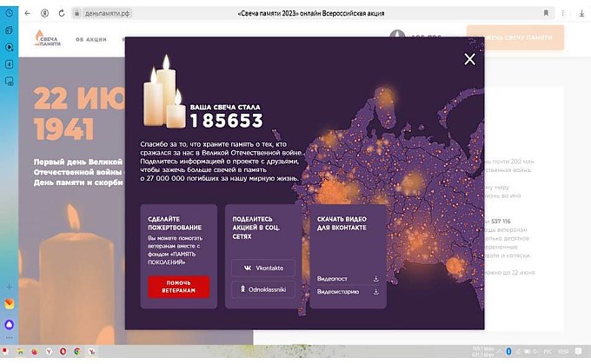Reload the page with refresh icon
Viewport: 591px width, 364px height.
point(62,13)
